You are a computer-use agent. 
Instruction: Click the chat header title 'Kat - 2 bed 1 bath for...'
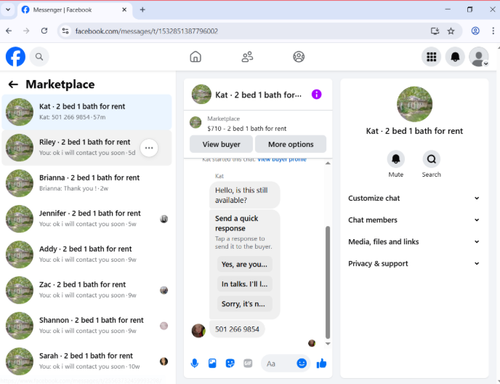258,95
